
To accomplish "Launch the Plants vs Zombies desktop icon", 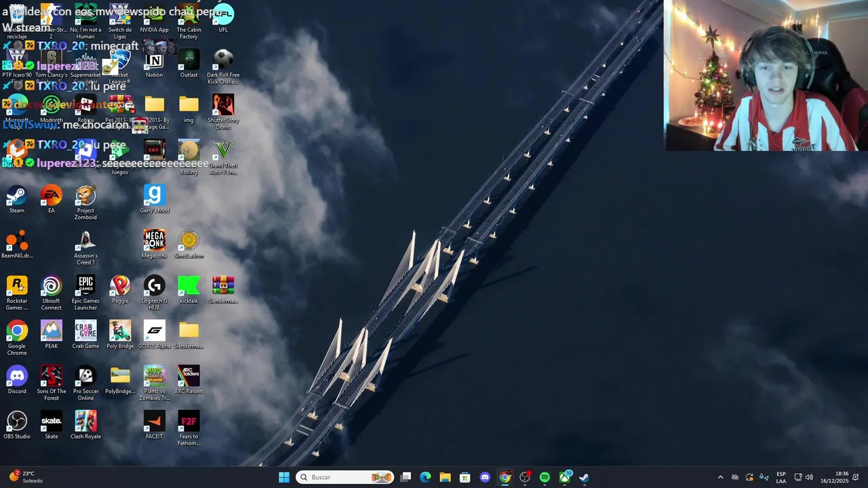I will point(155,384).
